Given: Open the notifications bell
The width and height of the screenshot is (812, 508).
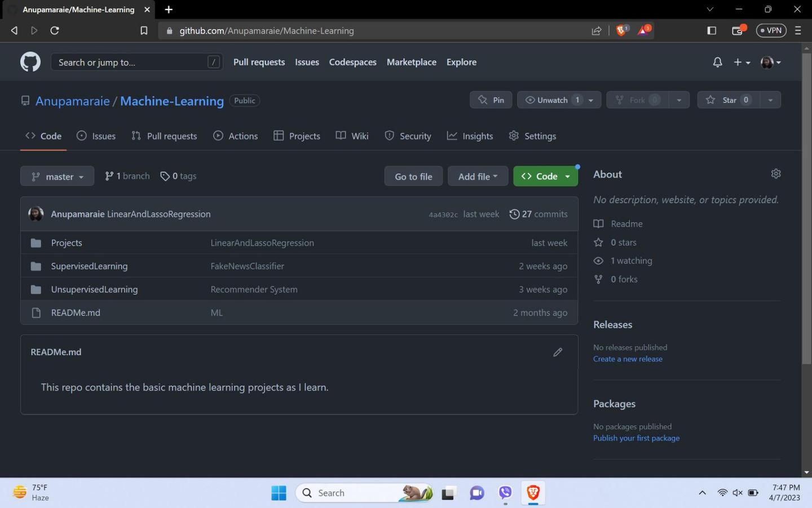Looking at the screenshot, I should 717,62.
